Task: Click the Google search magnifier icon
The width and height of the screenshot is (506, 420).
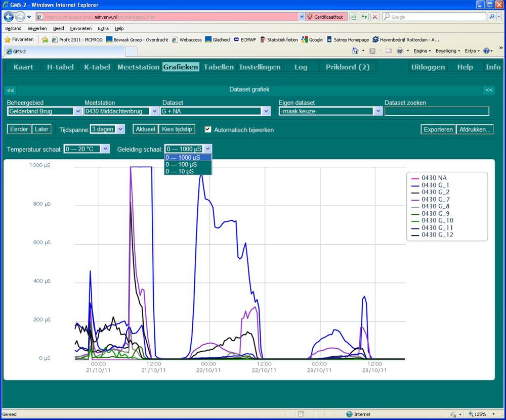Action: pyautogui.click(x=492, y=17)
